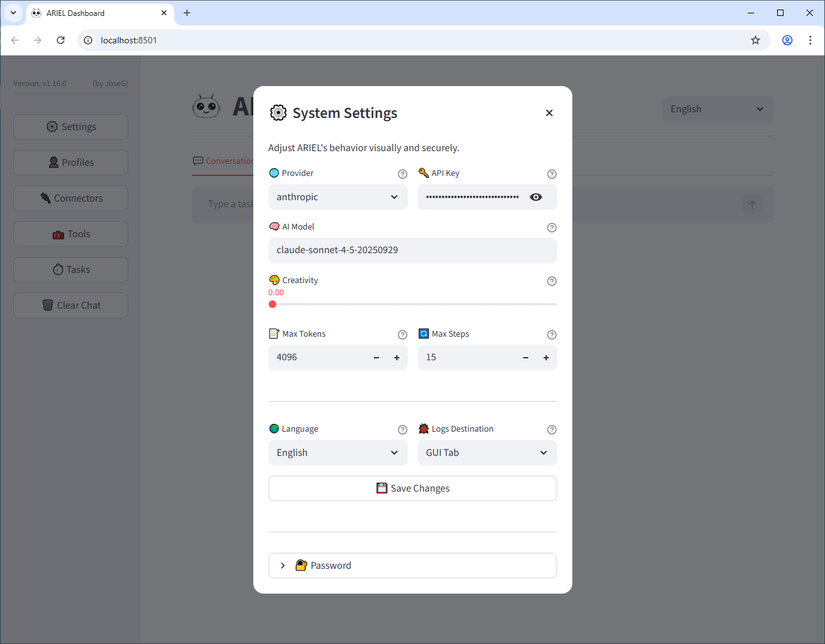Click the Creativity help icon

tap(552, 281)
